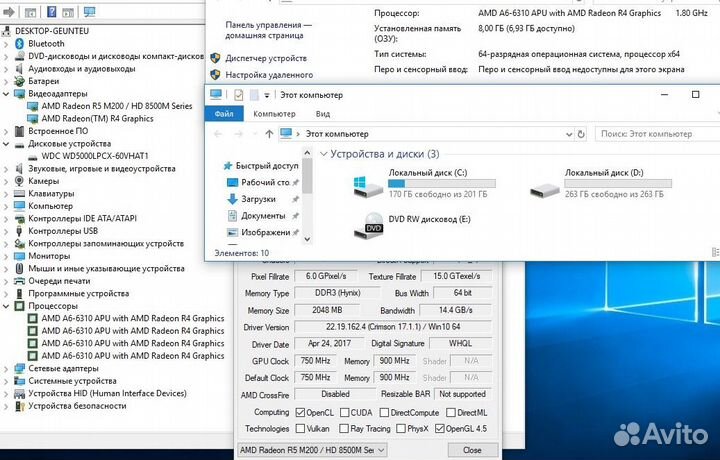Collapse the Видеоадаптеры tree node
The height and width of the screenshot is (460, 720).
(6, 94)
